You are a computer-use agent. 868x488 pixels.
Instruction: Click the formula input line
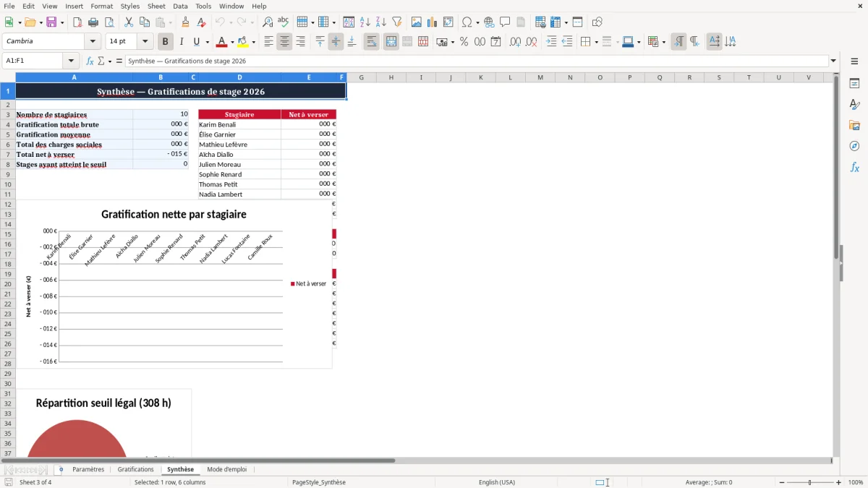(477, 61)
